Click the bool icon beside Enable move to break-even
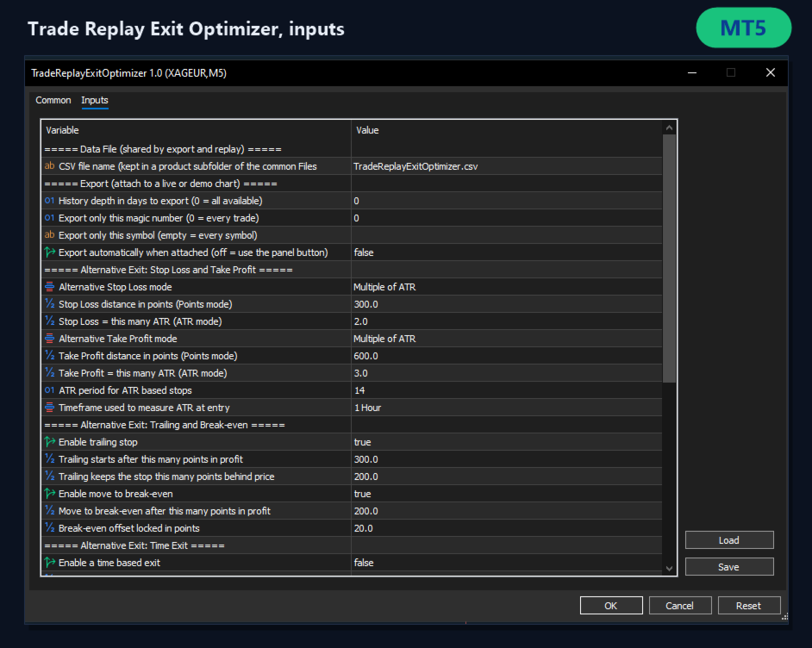 (x=50, y=494)
